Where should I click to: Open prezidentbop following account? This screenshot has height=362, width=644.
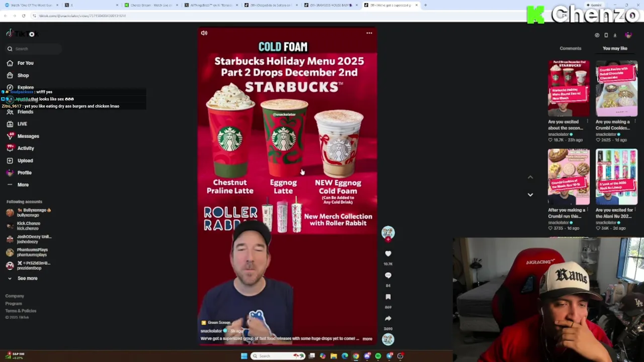tap(29, 265)
